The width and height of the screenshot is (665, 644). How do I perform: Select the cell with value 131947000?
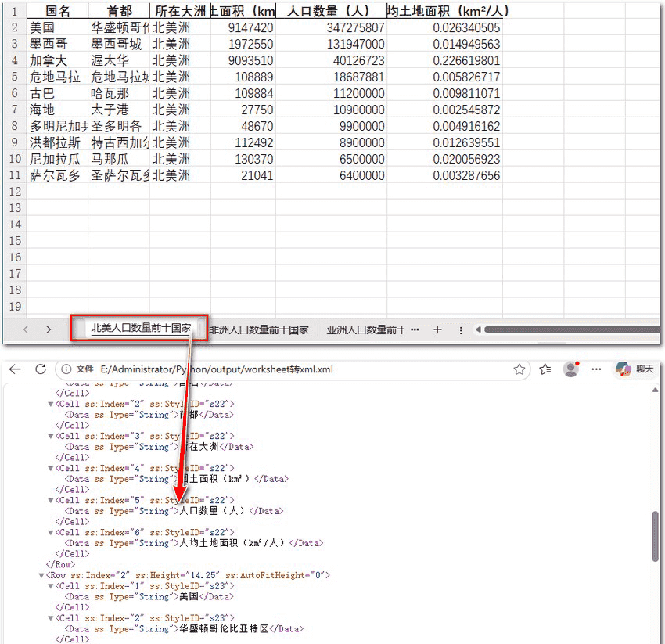pos(331,44)
